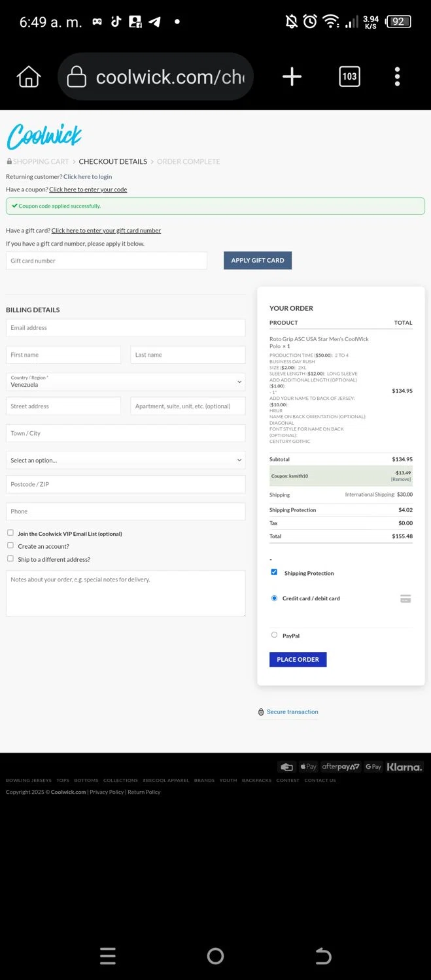
Task: Click here to enter gift card number link
Action: (x=106, y=231)
